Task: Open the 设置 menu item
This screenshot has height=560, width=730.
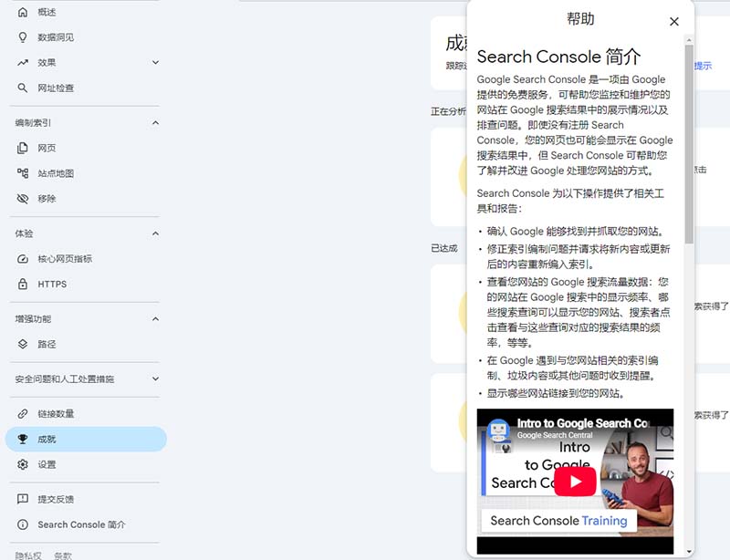Action: (86, 464)
